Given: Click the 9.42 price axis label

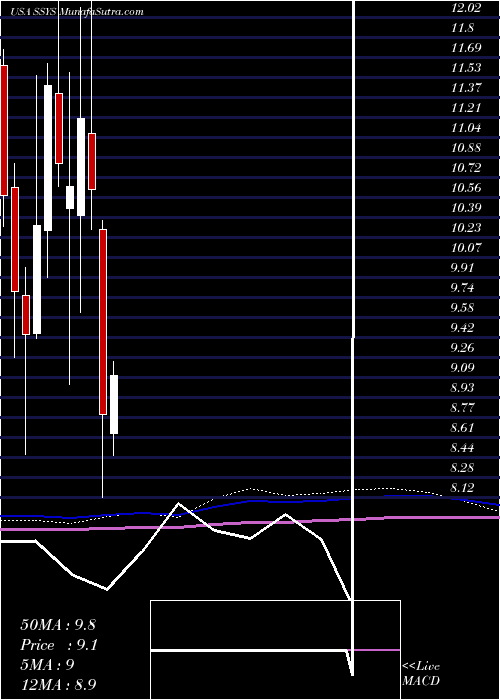Looking at the screenshot, I should click(x=462, y=328).
